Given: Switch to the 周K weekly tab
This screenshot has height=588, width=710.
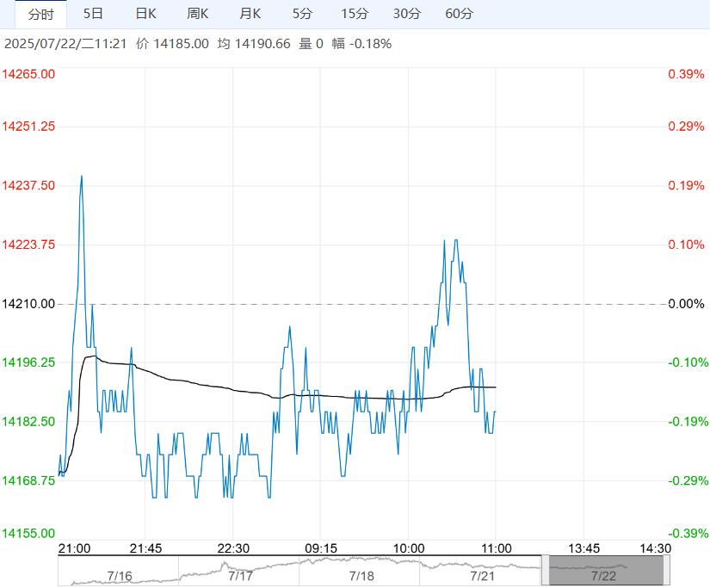Looking at the screenshot, I should pyautogui.click(x=198, y=14).
